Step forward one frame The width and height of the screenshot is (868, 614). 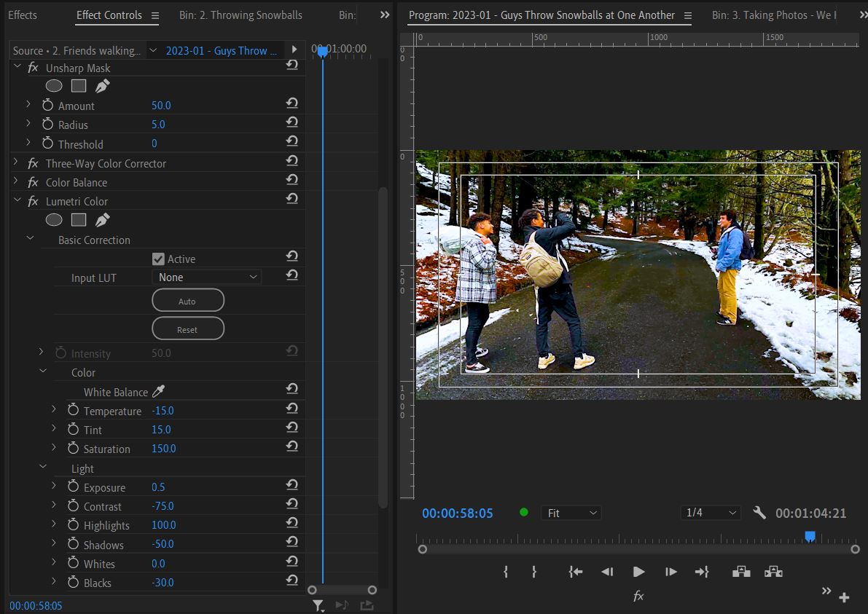[671, 572]
